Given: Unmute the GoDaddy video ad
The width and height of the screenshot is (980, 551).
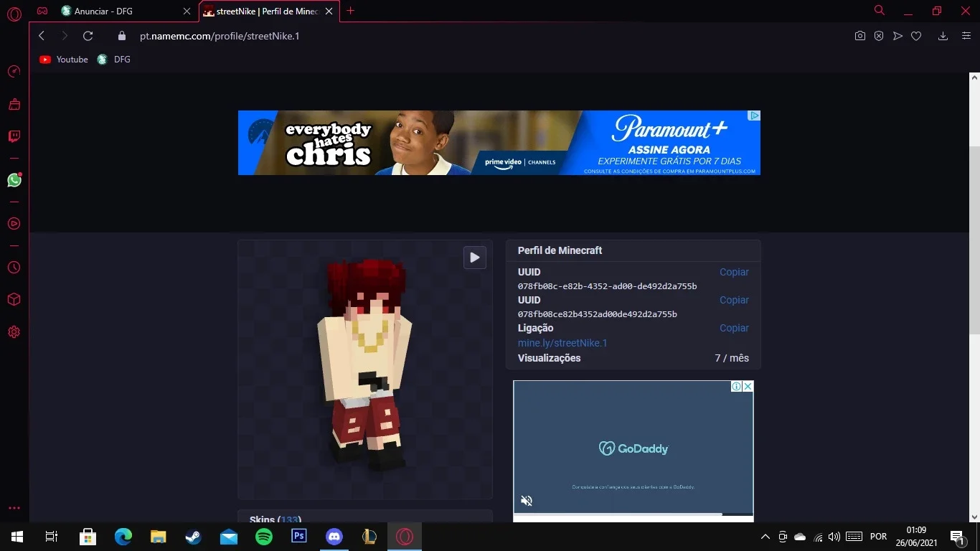Looking at the screenshot, I should tap(527, 501).
